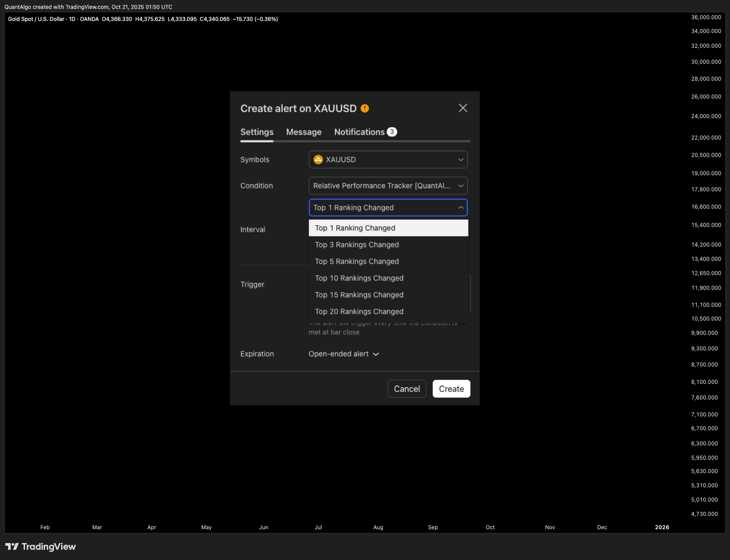Expand the Relative Performance Tracker condition dropdown

(388, 186)
